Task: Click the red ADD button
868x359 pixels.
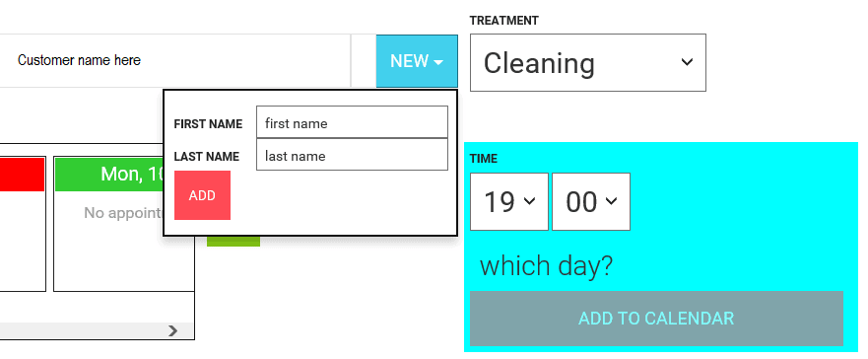Action: [x=202, y=195]
